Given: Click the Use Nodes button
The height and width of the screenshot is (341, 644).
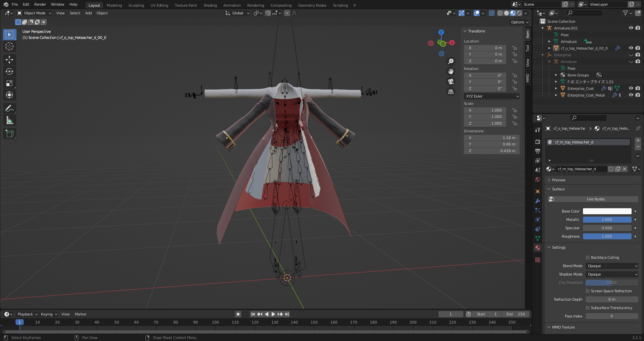Looking at the screenshot, I should click(x=593, y=199).
